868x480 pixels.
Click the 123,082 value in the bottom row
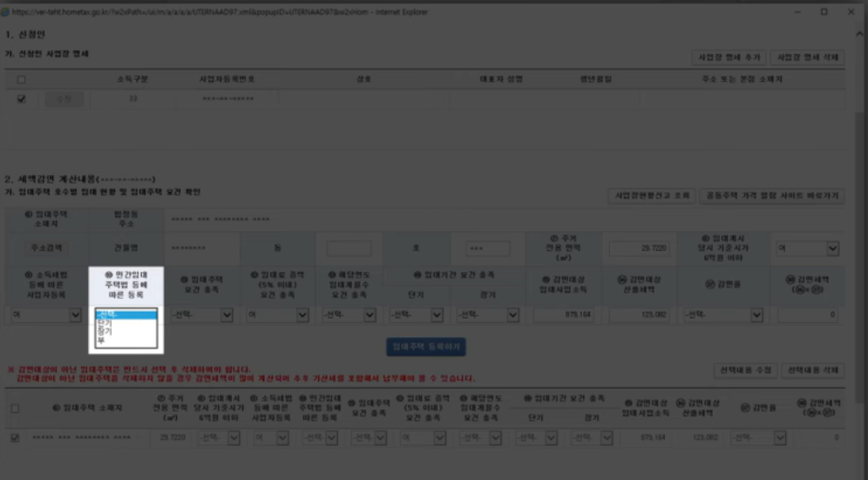click(705, 437)
